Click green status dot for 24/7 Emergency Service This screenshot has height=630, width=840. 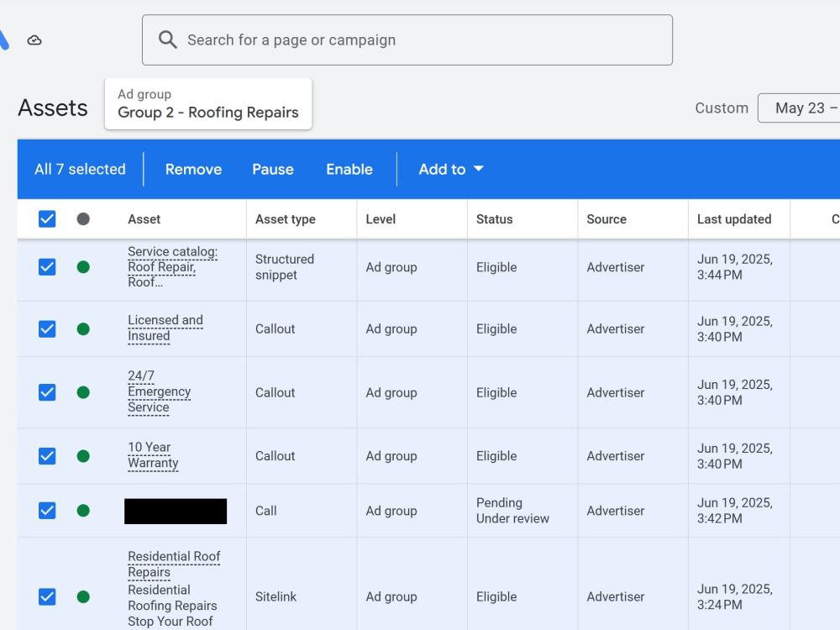pyautogui.click(x=83, y=392)
